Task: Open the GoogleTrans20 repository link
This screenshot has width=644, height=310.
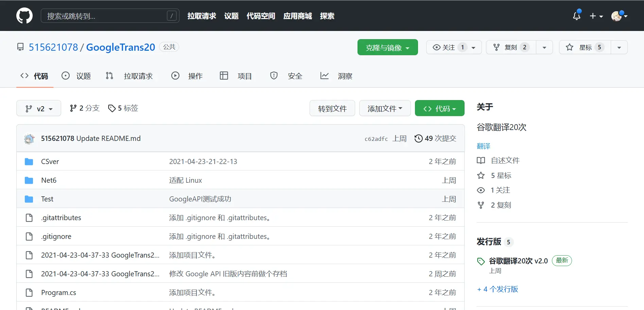Action: 121,47
